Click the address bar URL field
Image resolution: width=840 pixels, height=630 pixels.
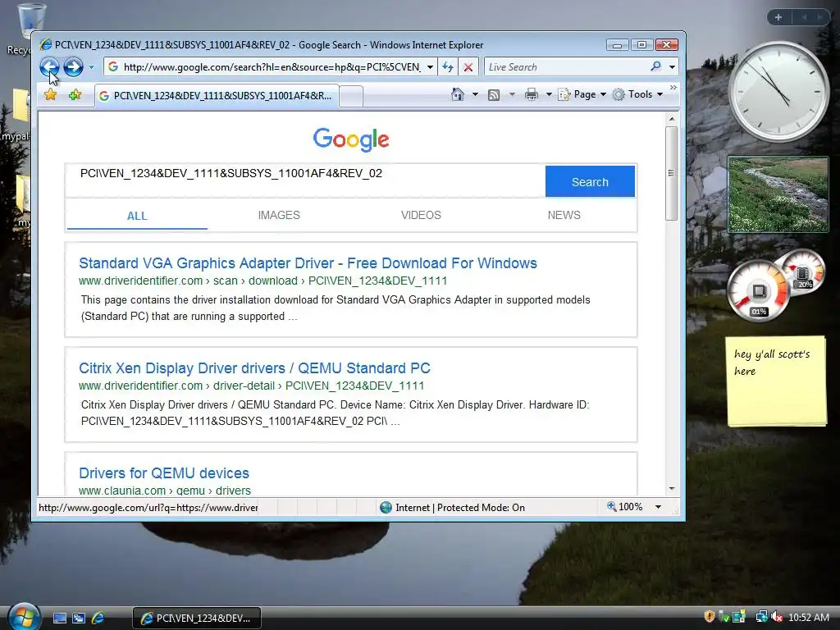271,67
